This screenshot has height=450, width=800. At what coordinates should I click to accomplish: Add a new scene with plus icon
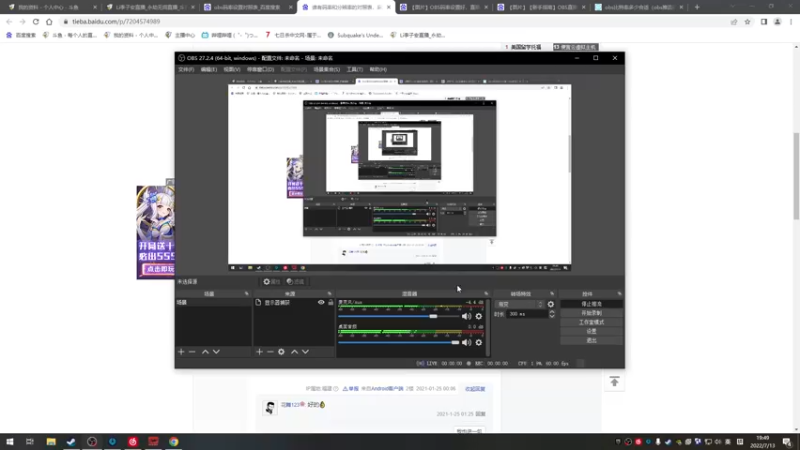181,352
